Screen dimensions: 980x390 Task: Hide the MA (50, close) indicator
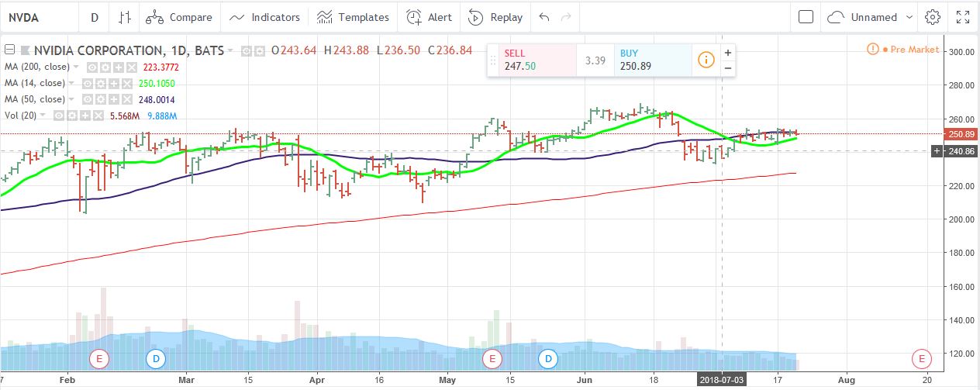(x=88, y=99)
